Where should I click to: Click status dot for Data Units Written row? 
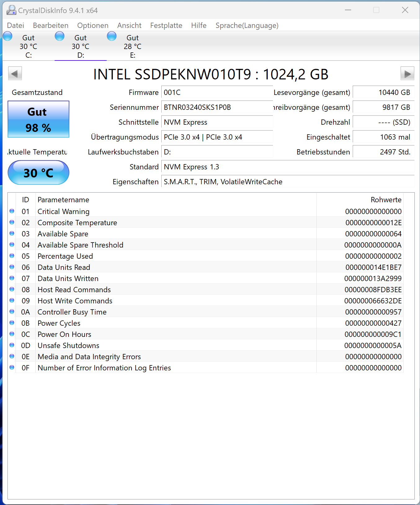click(12, 278)
